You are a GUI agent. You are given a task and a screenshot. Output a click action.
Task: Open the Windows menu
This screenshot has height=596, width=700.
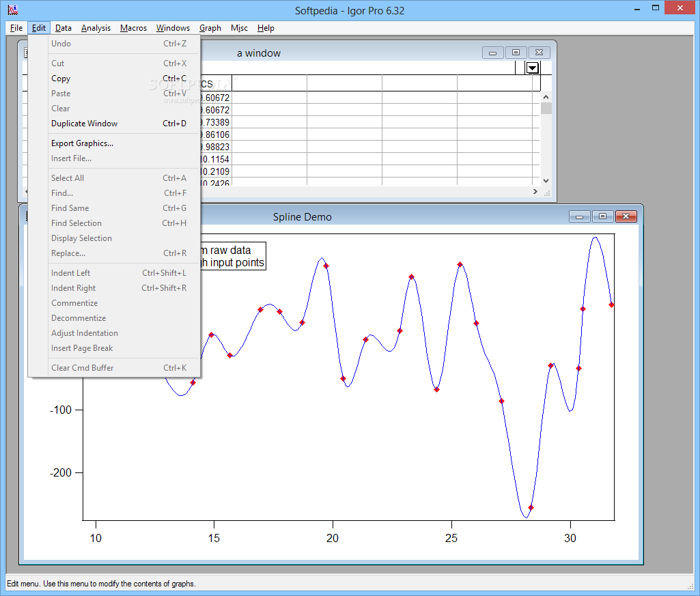click(x=173, y=28)
